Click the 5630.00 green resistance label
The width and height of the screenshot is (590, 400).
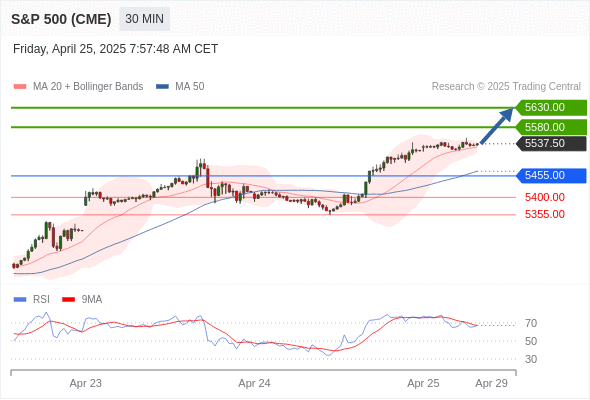click(x=551, y=108)
